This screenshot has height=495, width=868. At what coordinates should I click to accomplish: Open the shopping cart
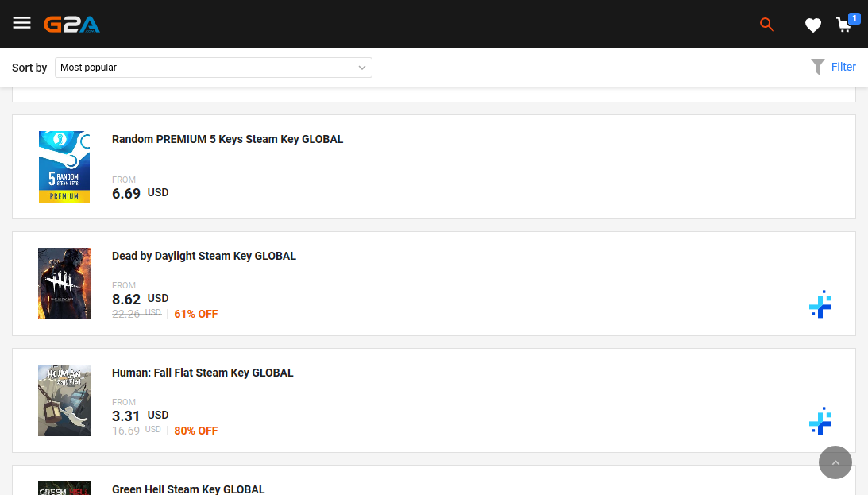click(x=843, y=25)
